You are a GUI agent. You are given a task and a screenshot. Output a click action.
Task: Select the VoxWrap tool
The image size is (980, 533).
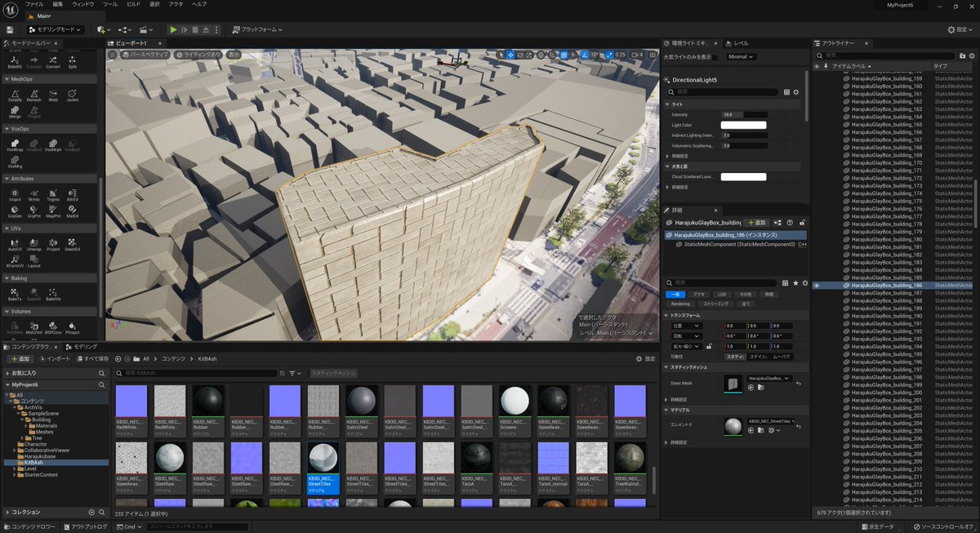pos(15,145)
